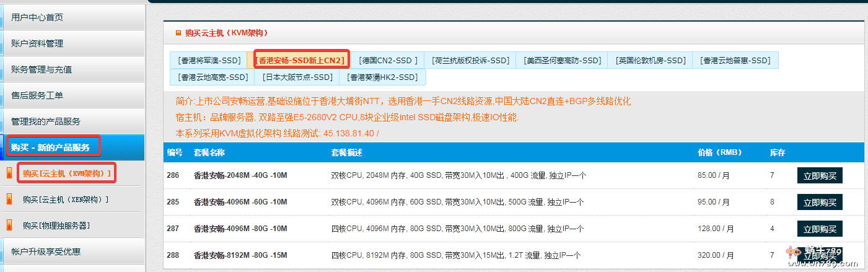Switch to 香港将军澳-SSD tab
This screenshot has width=868, height=272.
pyautogui.click(x=209, y=60)
